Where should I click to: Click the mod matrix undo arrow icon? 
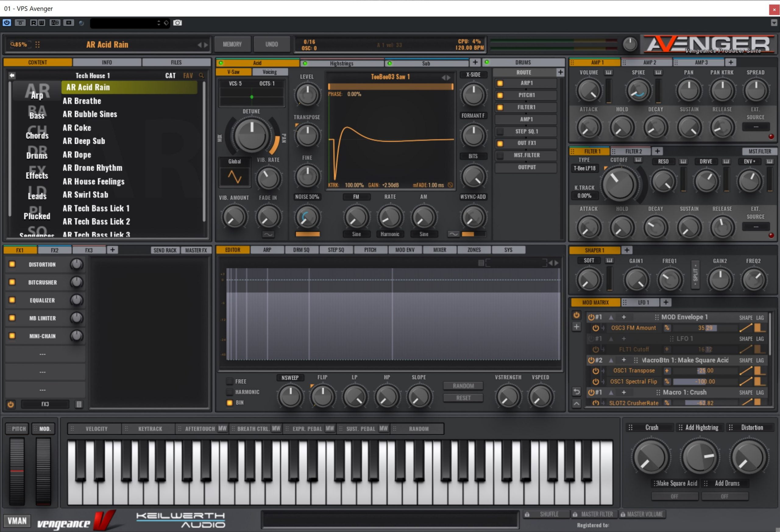coord(576,392)
